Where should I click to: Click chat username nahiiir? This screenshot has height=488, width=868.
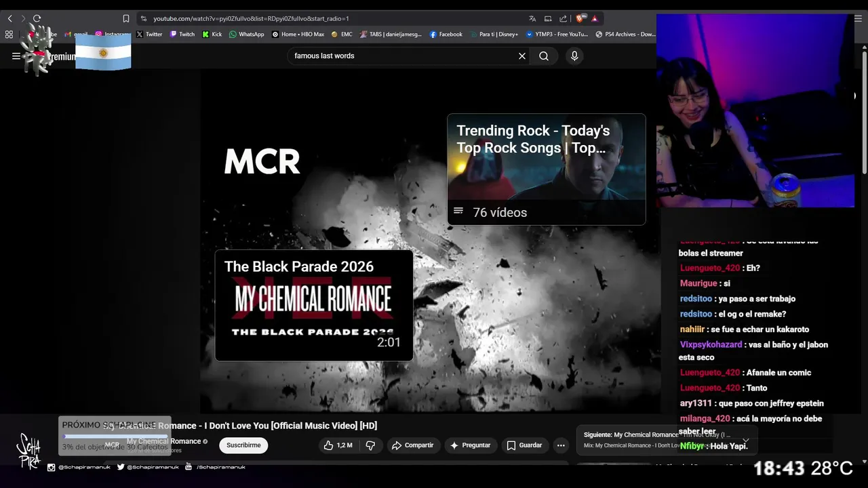tap(692, 329)
